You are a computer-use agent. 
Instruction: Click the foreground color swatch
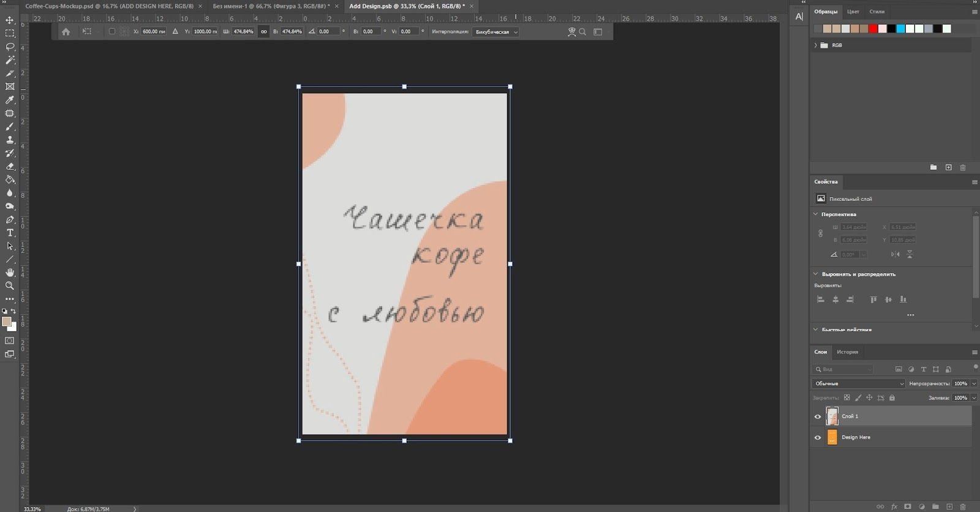7,322
